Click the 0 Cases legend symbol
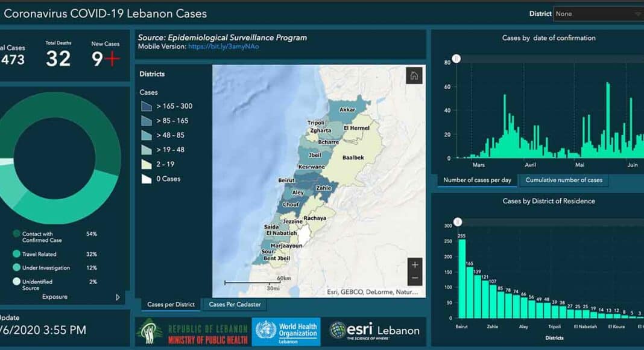 tap(147, 179)
